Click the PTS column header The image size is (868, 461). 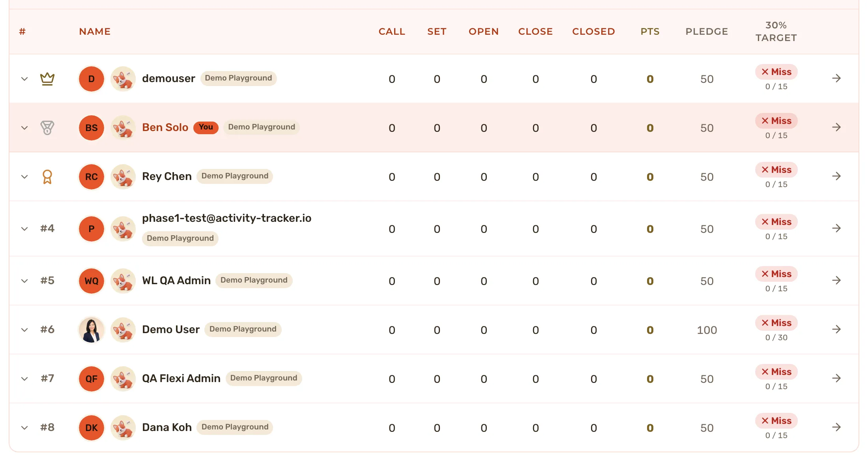tap(650, 32)
